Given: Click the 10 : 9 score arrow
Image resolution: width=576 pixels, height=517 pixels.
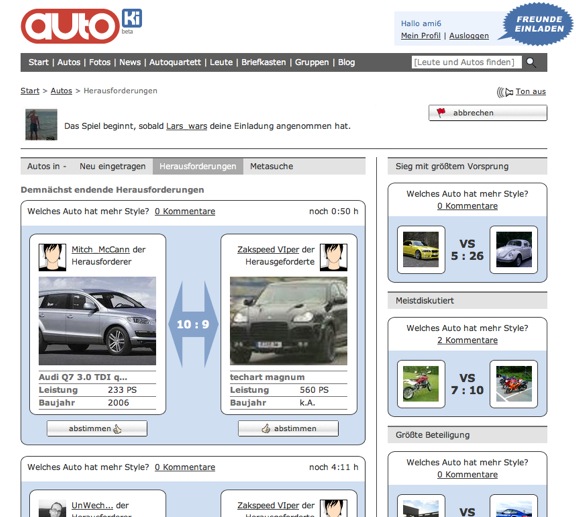Looking at the screenshot, I should click(193, 324).
